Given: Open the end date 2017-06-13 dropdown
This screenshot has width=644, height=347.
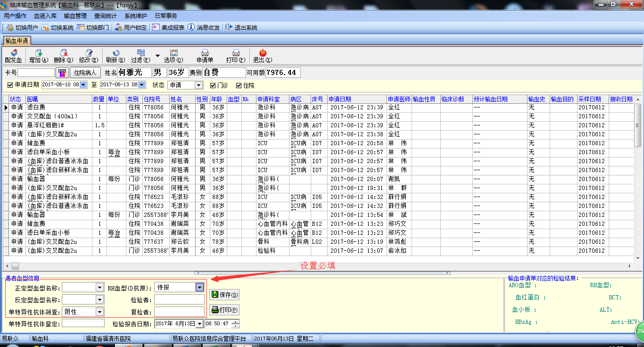Looking at the screenshot, I should (x=142, y=85).
